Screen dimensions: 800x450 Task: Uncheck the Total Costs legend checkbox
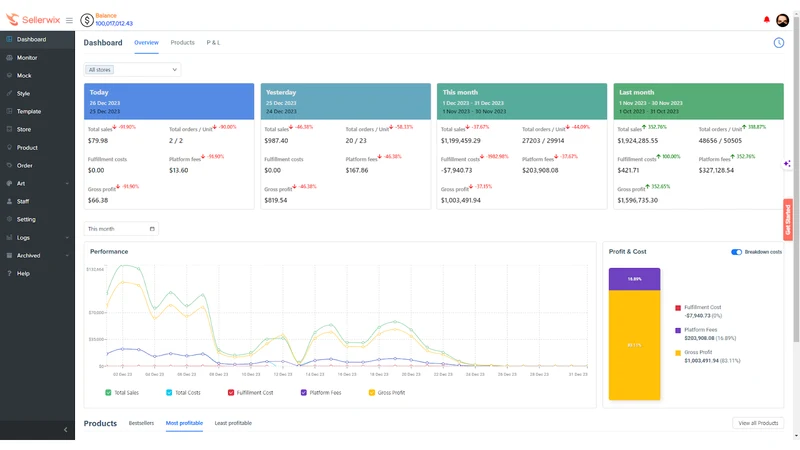pyautogui.click(x=169, y=392)
